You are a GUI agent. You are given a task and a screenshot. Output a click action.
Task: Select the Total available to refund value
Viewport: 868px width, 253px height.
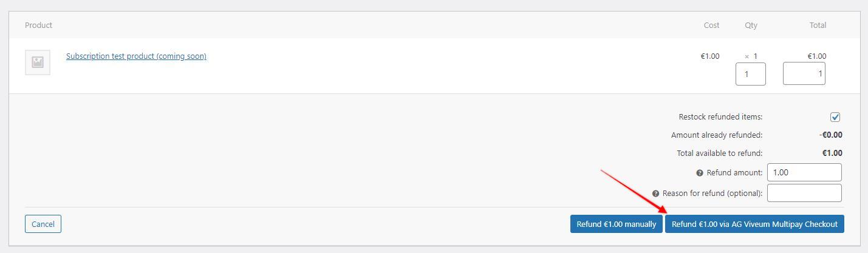[832, 153]
